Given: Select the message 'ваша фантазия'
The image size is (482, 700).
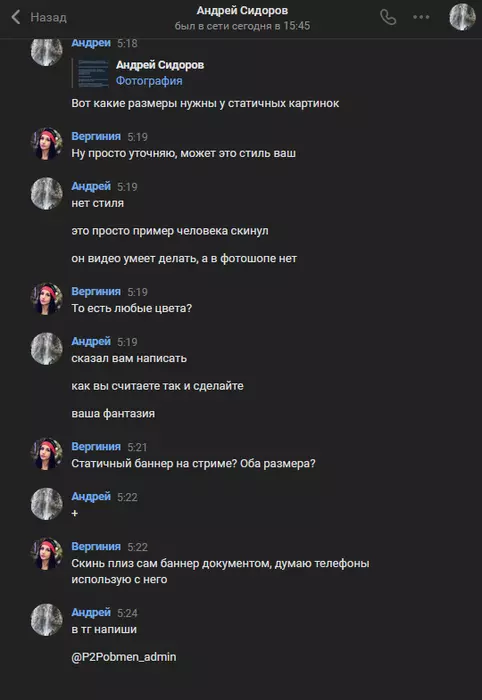Looking at the screenshot, I should 113,414.
